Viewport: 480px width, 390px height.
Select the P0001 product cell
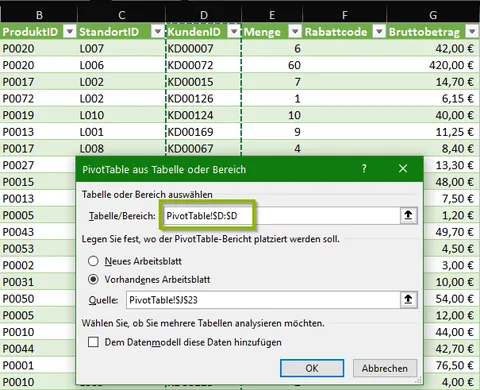click(x=38, y=365)
